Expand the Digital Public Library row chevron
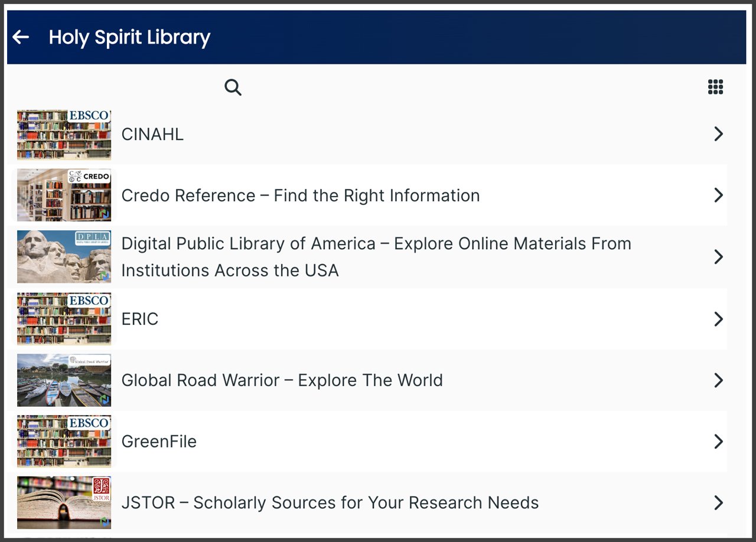The height and width of the screenshot is (542, 756). pos(718,257)
